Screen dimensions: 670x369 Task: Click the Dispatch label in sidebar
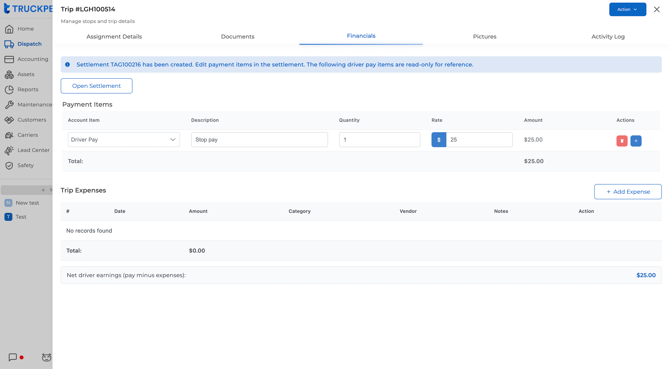coord(29,44)
